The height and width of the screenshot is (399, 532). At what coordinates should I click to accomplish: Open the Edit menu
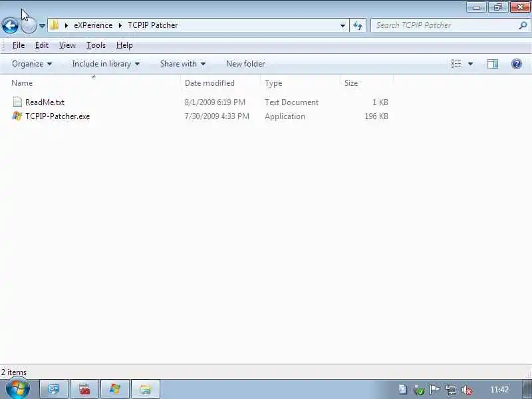(x=42, y=45)
